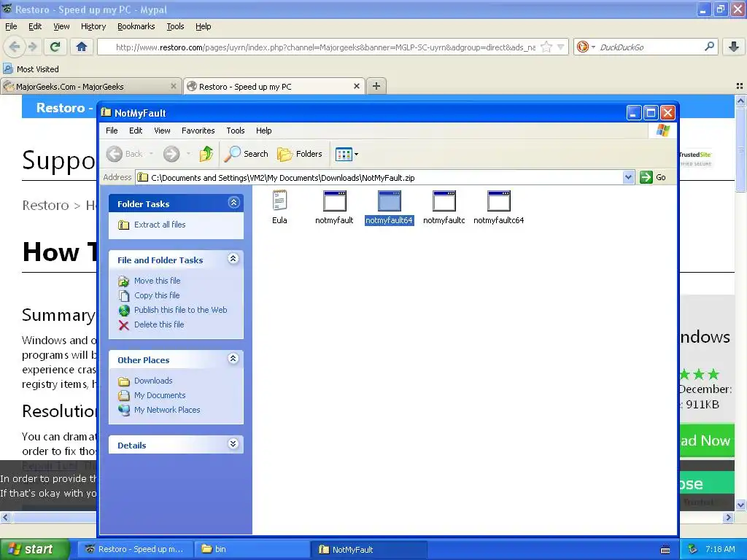Screen dimensions: 747x560
Task: Collapse the Other Places panel
Action: (x=233, y=359)
